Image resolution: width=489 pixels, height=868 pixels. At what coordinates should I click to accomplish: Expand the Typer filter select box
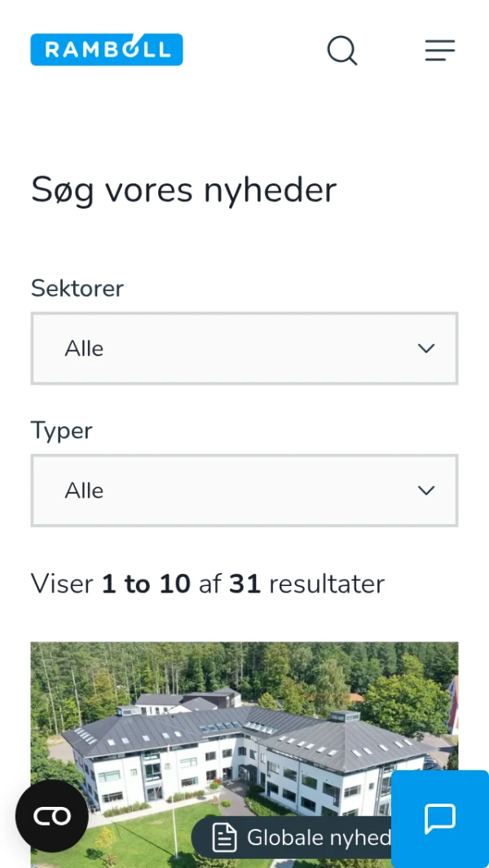point(244,491)
